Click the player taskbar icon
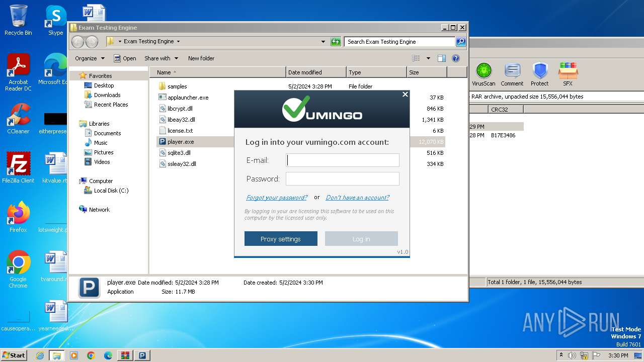644x362 pixels. point(142,355)
